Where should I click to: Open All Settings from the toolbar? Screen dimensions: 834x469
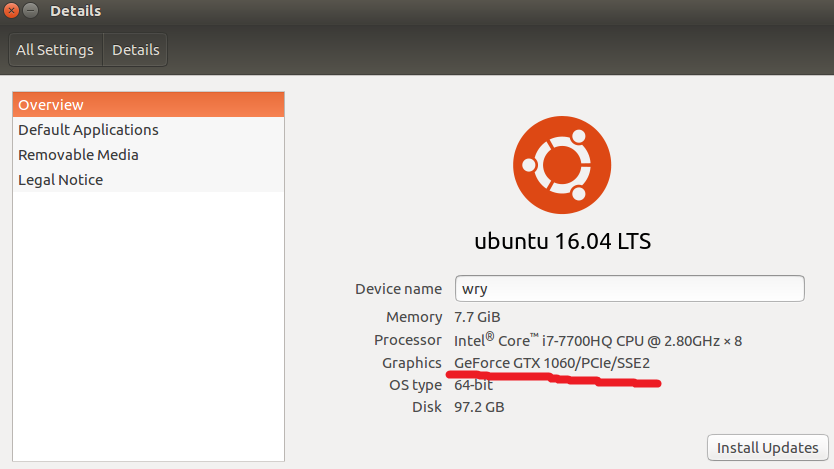55,50
